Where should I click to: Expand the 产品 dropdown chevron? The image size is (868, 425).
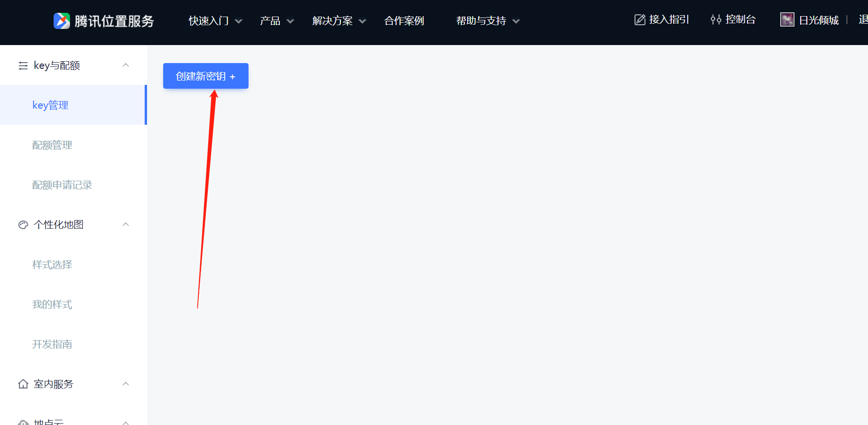(290, 21)
